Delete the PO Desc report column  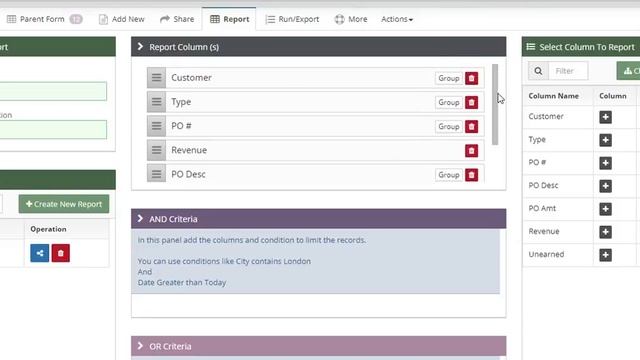click(x=471, y=175)
